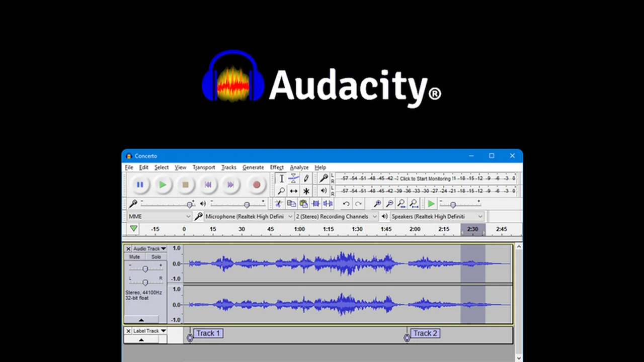
Task: Open the Edit menu
Action: click(x=144, y=167)
